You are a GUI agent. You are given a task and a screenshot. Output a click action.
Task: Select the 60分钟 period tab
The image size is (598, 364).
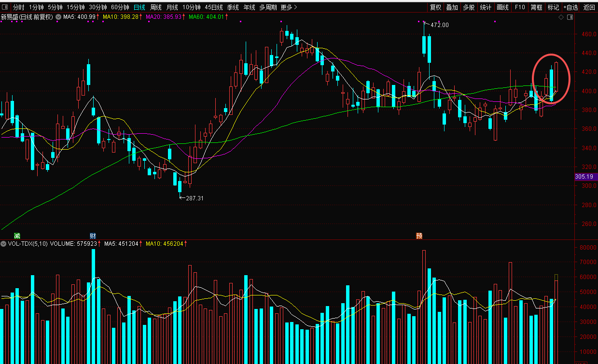pyautogui.click(x=120, y=7)
